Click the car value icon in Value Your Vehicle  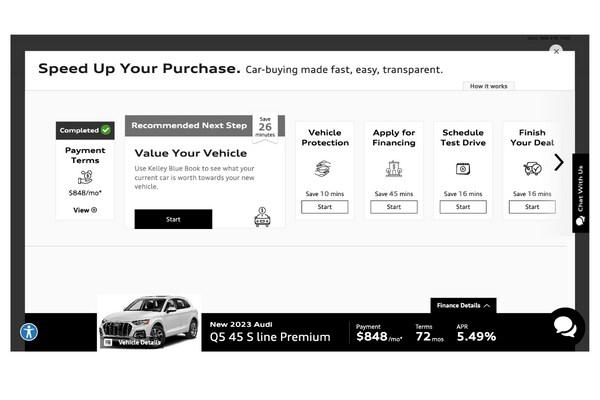click(x=262, y=217)
